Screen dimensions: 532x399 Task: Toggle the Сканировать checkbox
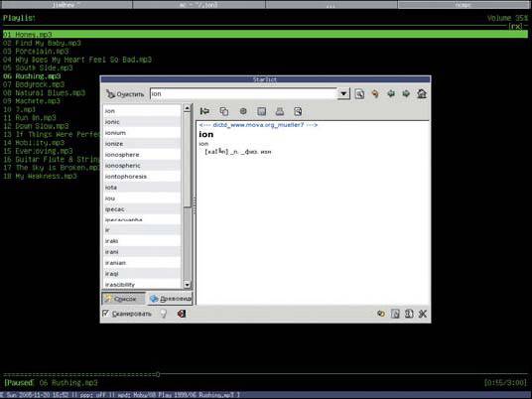(106, 314)
